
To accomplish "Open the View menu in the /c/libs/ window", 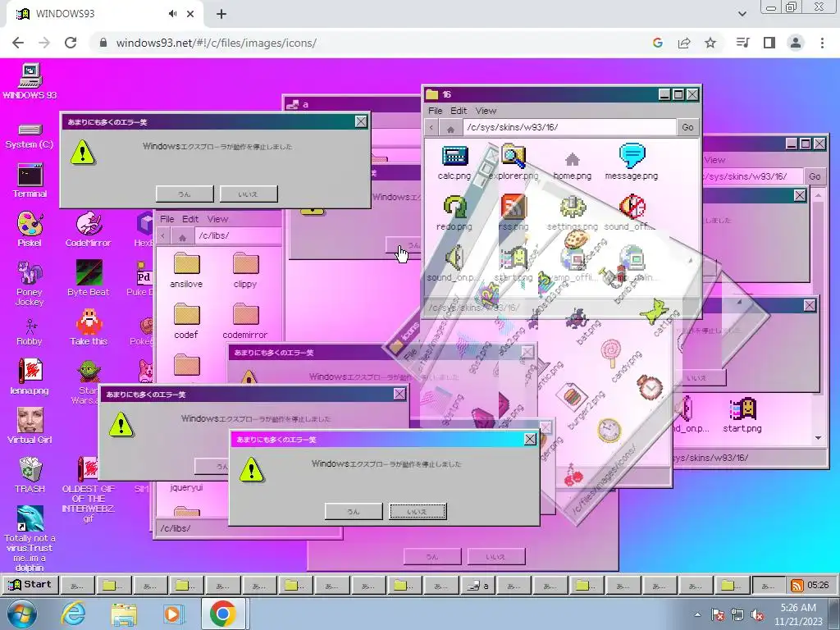I will coord(217,219).
